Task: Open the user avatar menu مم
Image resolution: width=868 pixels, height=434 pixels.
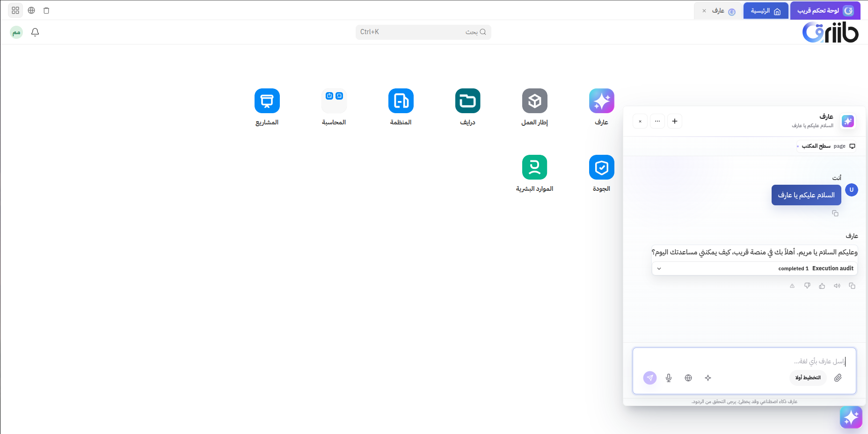Action: coord(16,32)
